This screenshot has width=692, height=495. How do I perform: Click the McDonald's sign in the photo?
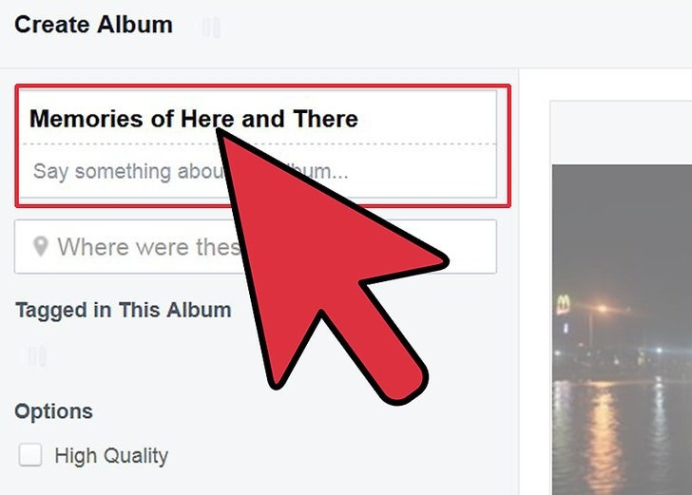pyautogui.click(x=563, y=304)
